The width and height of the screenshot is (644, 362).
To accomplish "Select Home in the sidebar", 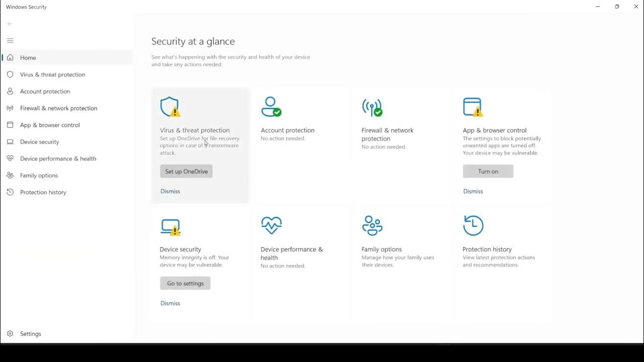I will coord(28,58).
